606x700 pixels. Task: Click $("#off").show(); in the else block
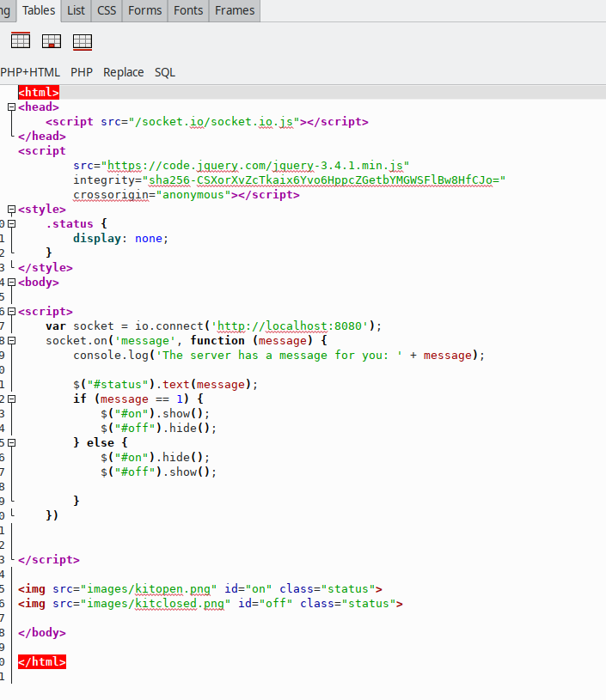(159, 472)
